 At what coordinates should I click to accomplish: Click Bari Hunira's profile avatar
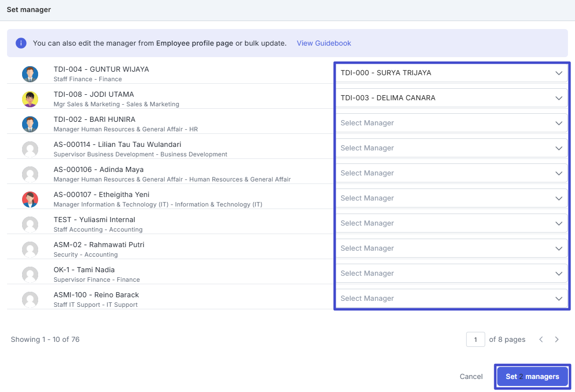[x=30, y=124]
